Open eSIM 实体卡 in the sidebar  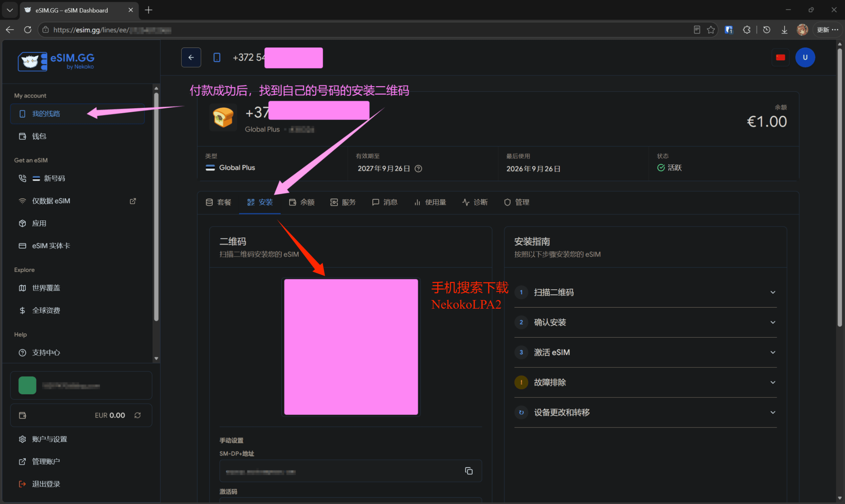(x=78, y=245)
